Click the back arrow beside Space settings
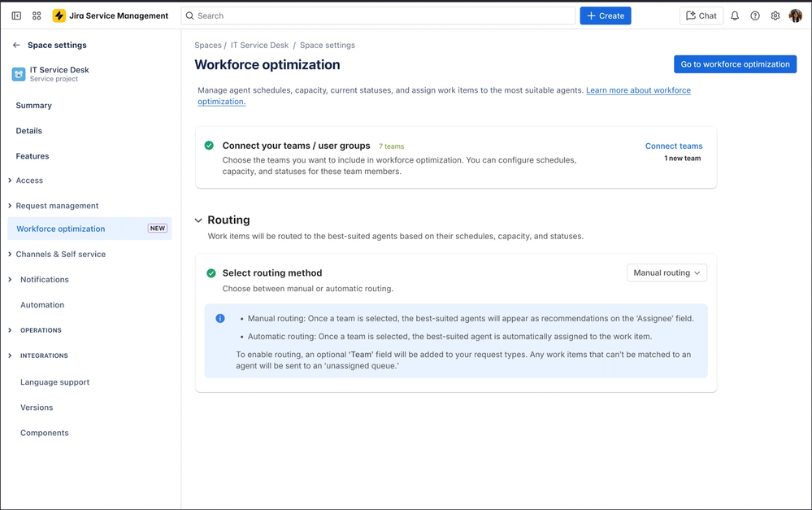The width and height of the screenshot is (812, 510). 16,46
